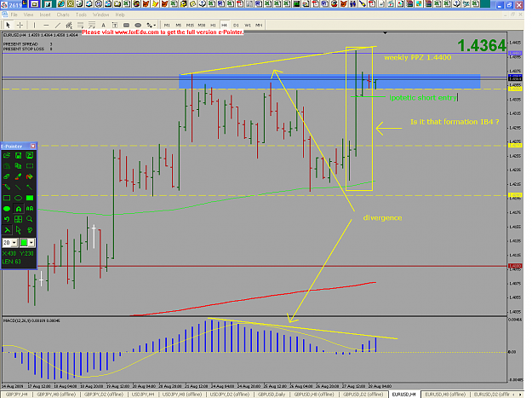Click the e-Pointer save icon

coord(19,155)
